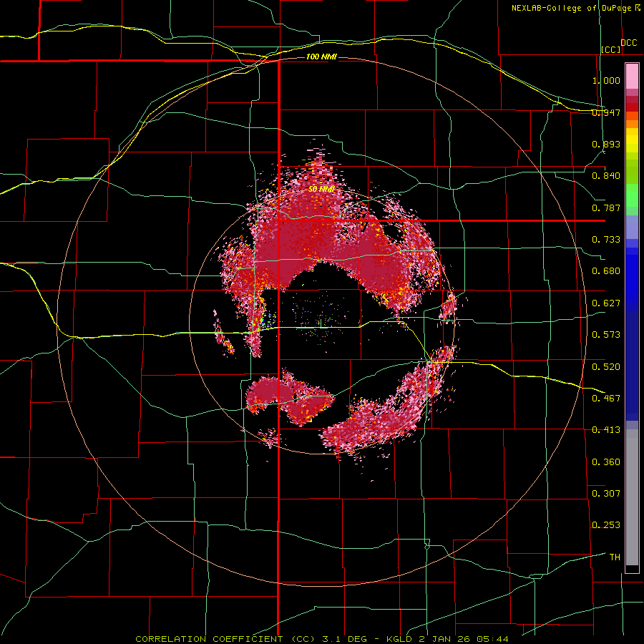Select the 0.520 scale value
This screenshot has height=644, width=644.
coord(606,366)
